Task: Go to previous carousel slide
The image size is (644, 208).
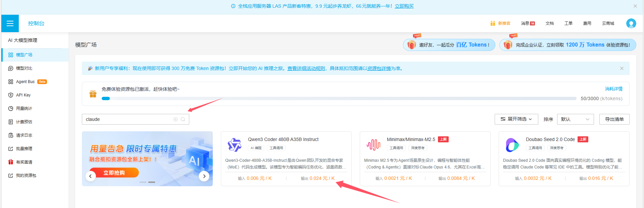Action: pos(91,176)
